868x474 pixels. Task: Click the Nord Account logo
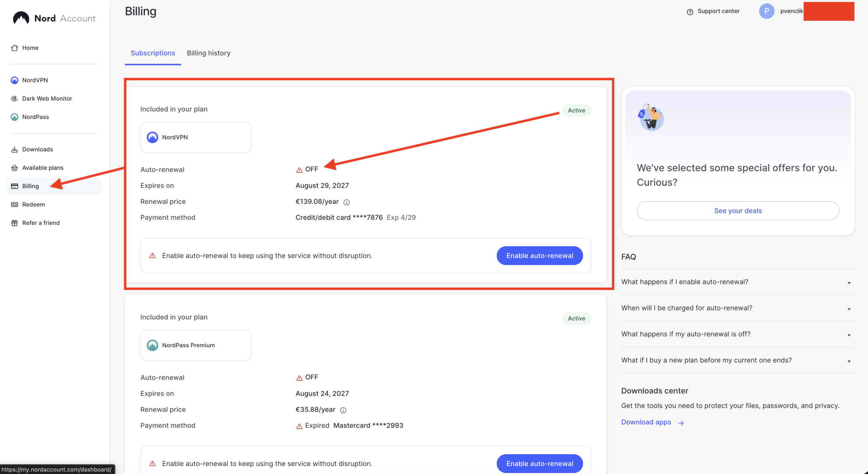[x=53, y=18]
